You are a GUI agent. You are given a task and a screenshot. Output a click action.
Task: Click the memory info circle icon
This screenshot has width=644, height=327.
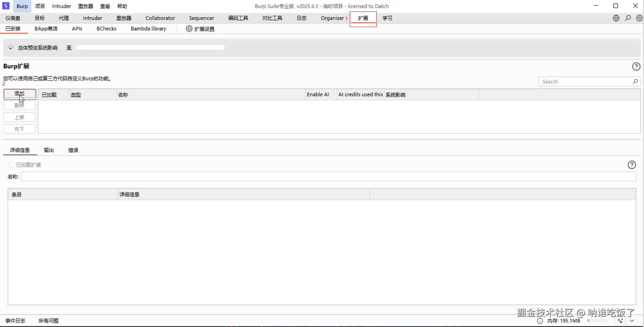point(540,321)
